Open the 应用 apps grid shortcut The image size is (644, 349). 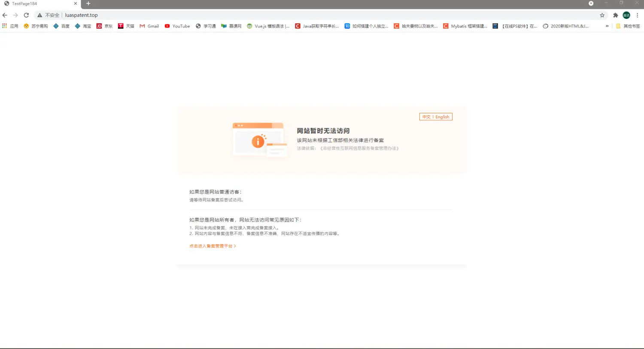pos(10,26)
